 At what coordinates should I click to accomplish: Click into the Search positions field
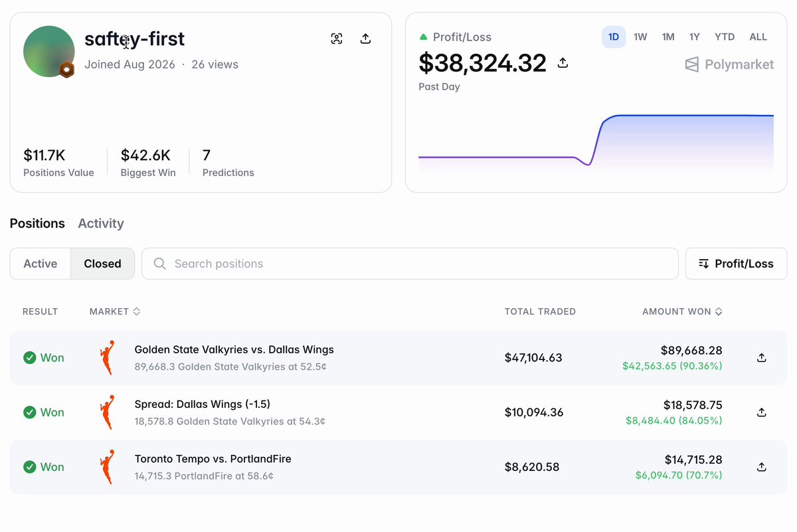(410, 264)
